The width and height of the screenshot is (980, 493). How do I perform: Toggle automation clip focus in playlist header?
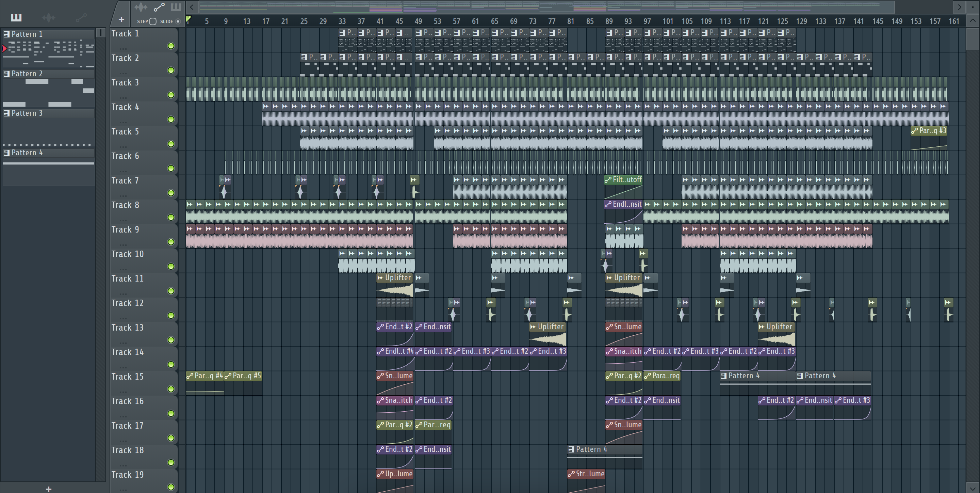click(x=159, y=7)
